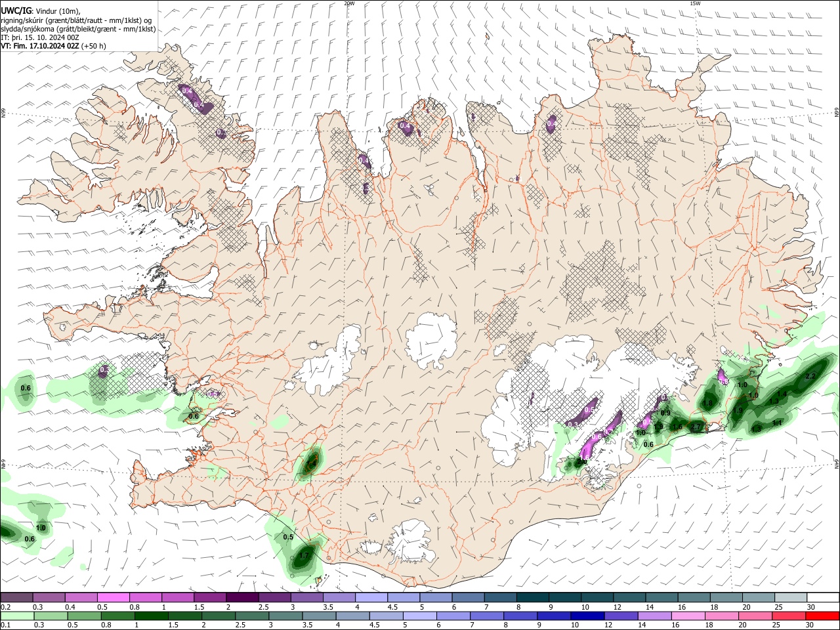
Task: Select top-row light blue swatch between 4 and 4.5
Action: click(371, 597)
